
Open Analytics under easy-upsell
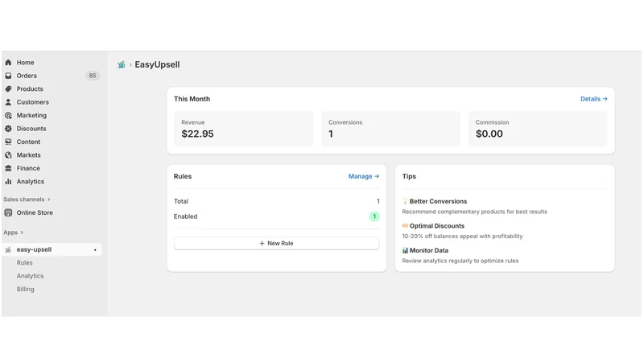30,276
